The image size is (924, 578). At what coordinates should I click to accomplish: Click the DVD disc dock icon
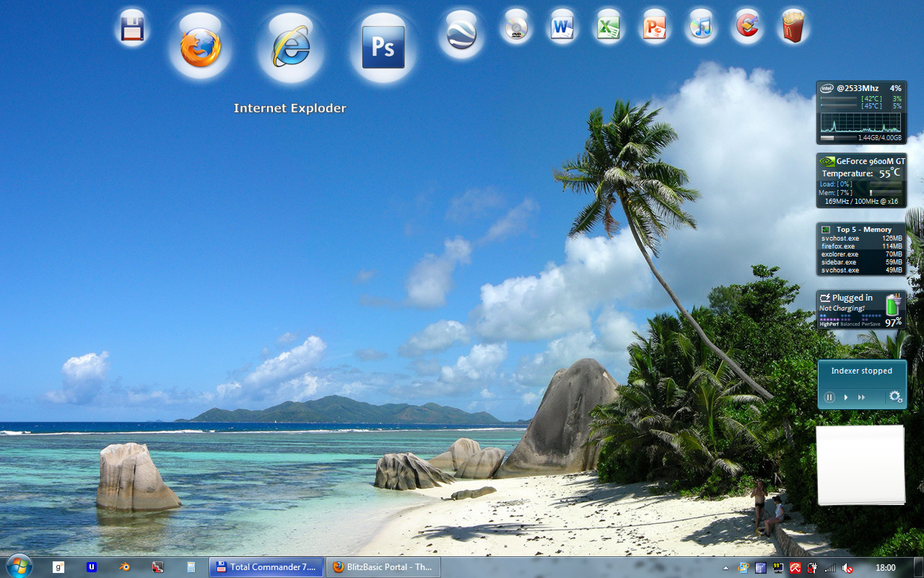coord(516,27)
